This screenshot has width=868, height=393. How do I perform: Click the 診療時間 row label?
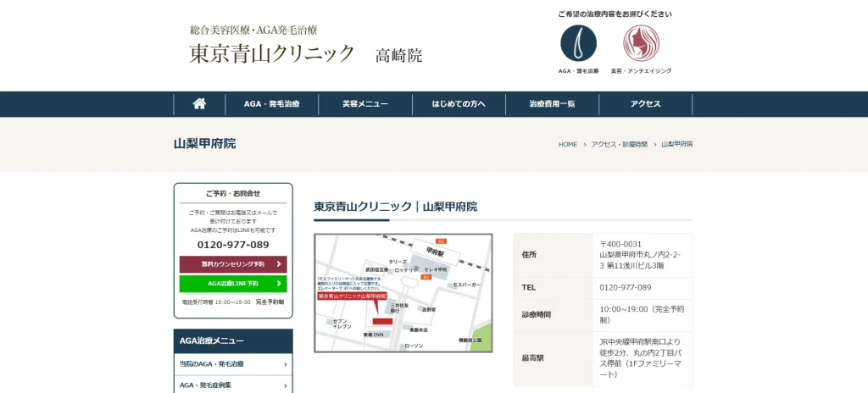[537, 314]
